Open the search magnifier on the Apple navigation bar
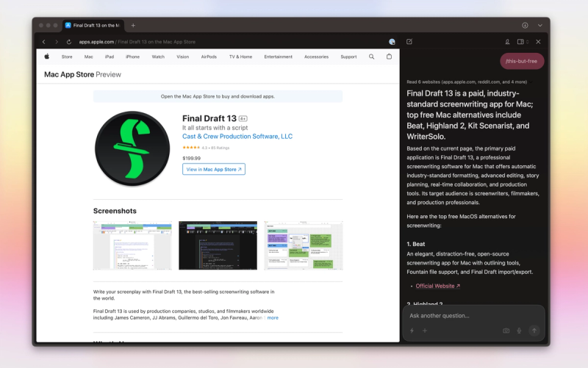The image size is (588, 368). [x=371, y=57]
